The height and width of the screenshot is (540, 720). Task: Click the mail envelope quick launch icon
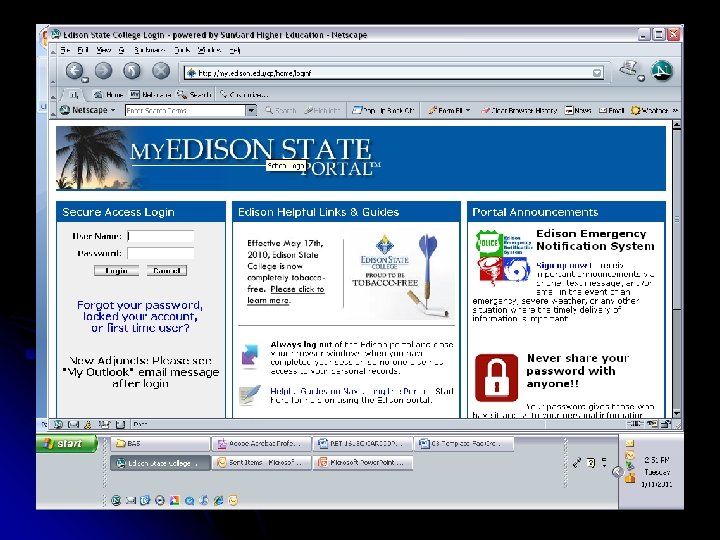coord(130,501)
